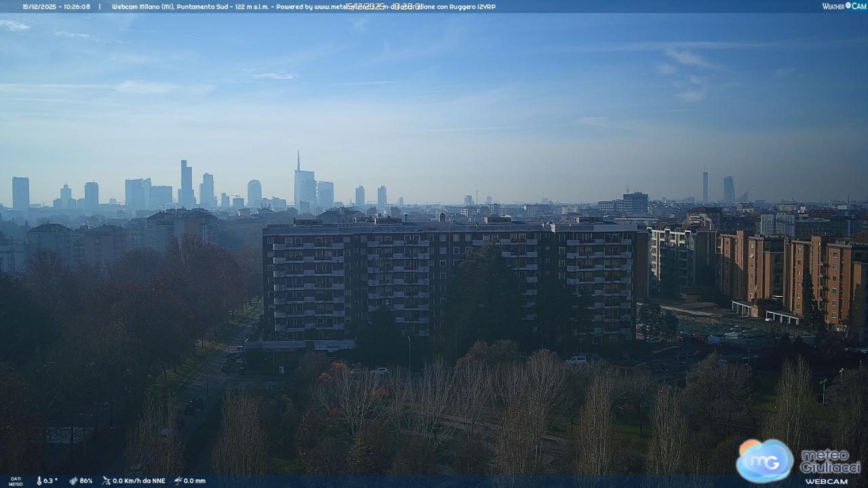Click the 0.0 Km/h da NNE reading
The height and width of the screenshot is (488, 868).
tap(139, 481)
